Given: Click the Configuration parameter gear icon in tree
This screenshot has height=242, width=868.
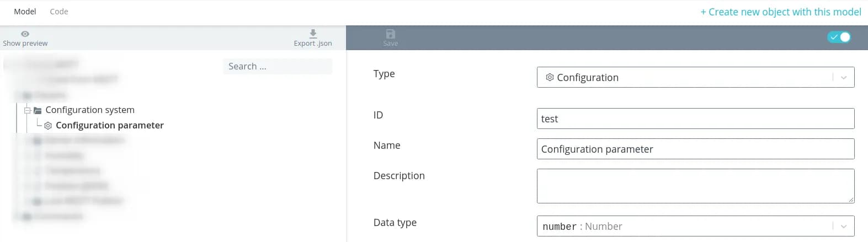Looking at the screenshot, I should pos(48,126).
